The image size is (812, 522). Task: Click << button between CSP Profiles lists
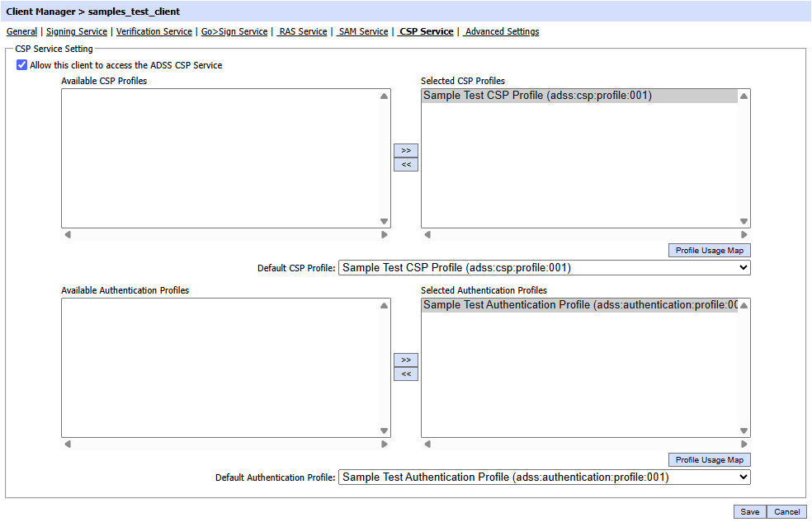405,164
